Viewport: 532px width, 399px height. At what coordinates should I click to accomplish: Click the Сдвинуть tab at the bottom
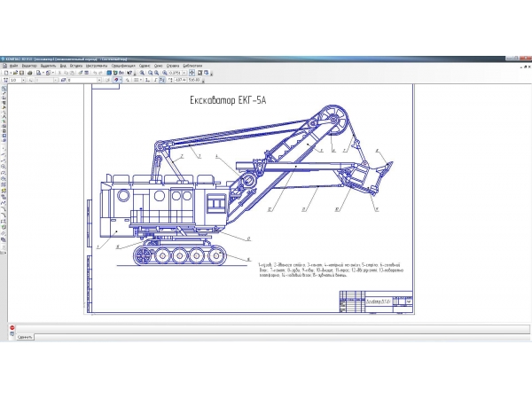[24, 339]
